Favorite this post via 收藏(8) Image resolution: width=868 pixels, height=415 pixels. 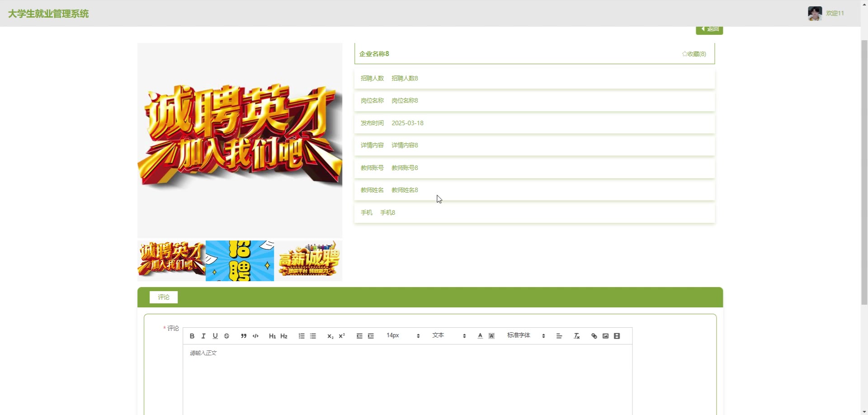pos(694,54)
